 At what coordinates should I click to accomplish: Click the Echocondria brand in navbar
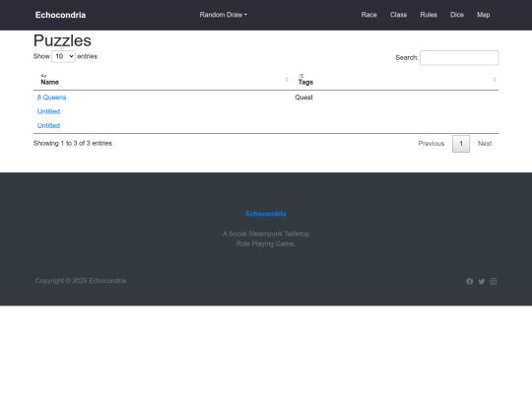coord(60,15)
